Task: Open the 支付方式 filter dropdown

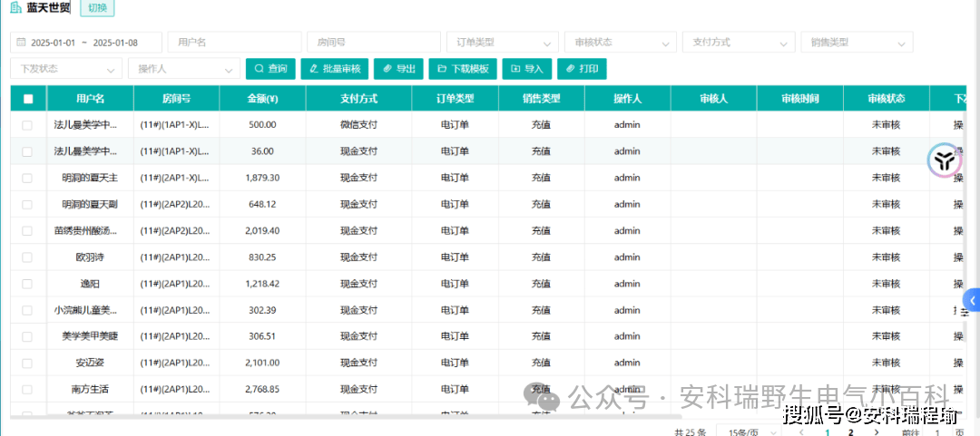Action: [739, 43]
